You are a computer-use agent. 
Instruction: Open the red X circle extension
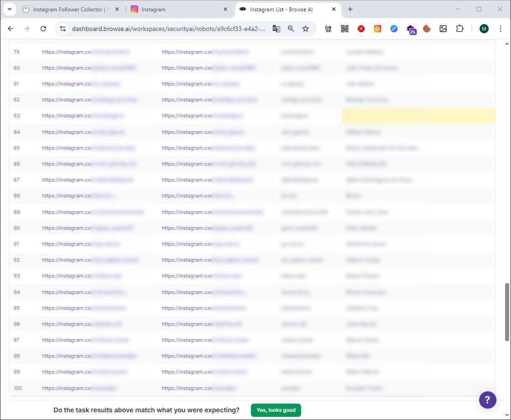pos(361,29)
